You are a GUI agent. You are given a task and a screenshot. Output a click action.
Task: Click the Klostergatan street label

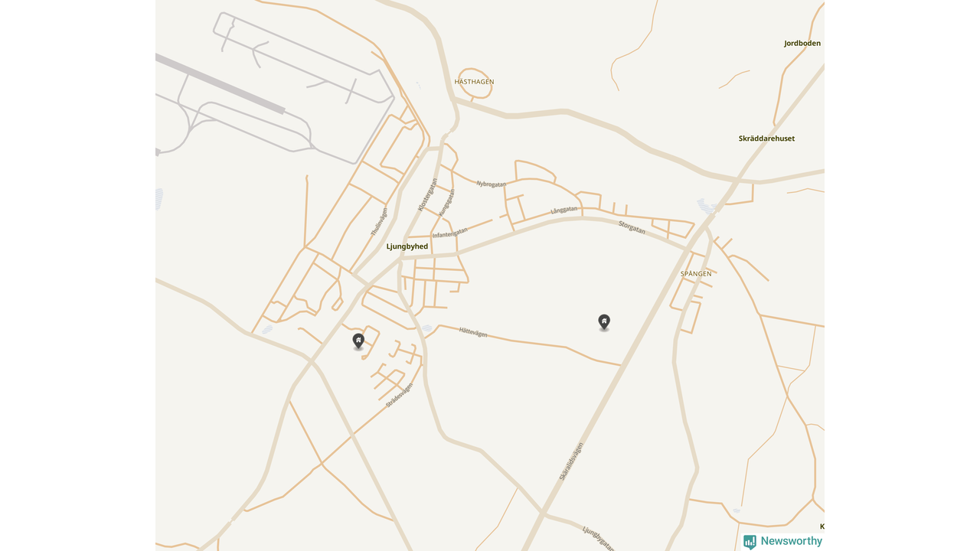[x=428, y=195]
